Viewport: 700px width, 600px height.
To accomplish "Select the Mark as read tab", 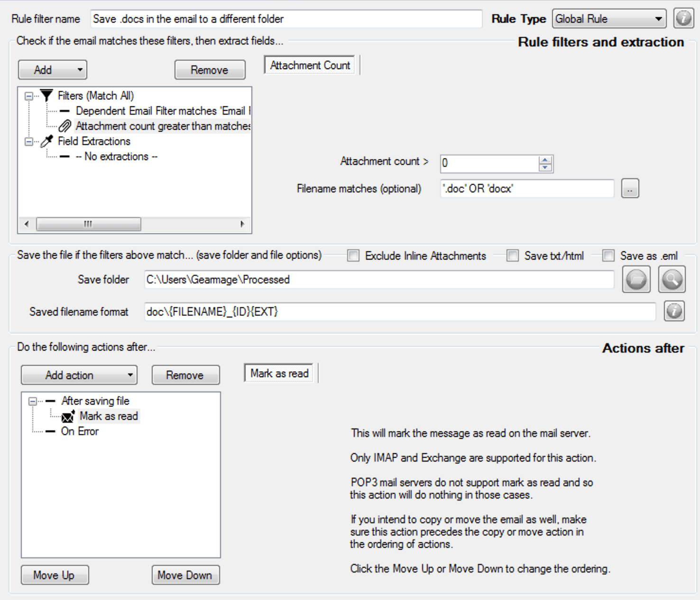I will [x=279, y=373].
